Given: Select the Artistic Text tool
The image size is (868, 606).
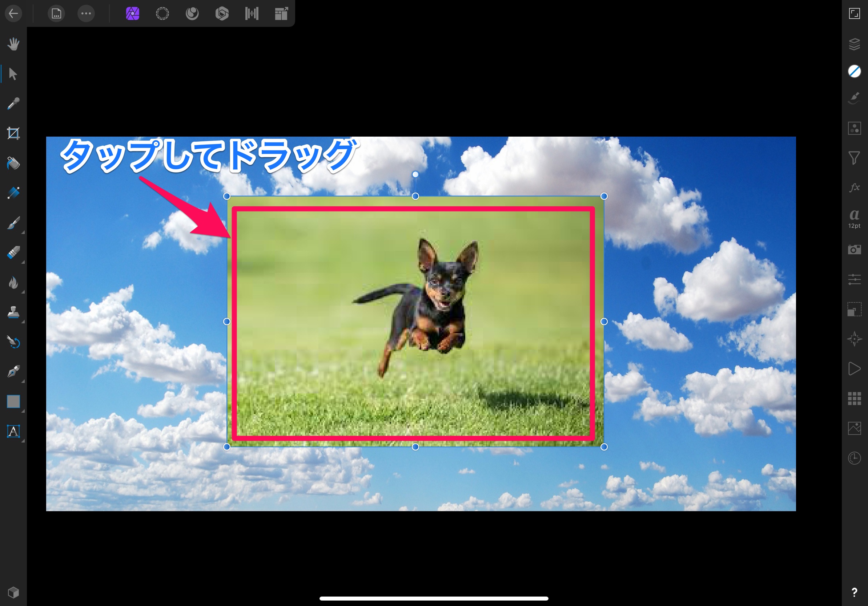Looking at the screenshot, I should (x=13, y=431).
